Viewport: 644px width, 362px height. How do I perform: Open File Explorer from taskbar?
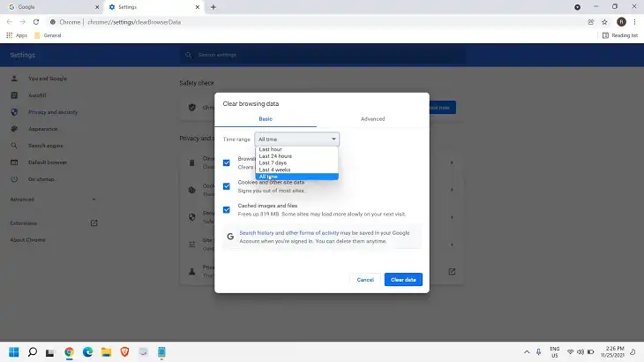click(107, 352)
